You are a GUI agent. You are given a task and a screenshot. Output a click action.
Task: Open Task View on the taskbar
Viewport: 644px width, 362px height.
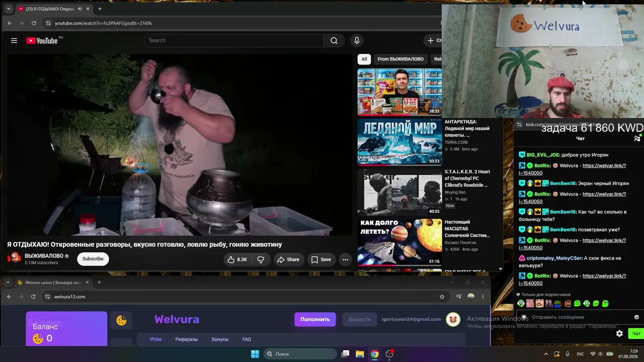coord(345,354)
